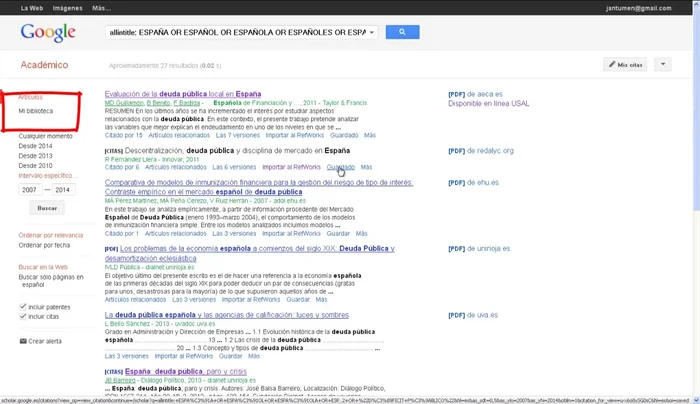Select Artículos in the sidebar
This screenshot has height=404, width=700.
pyautogui.click(x=30, y=97)
